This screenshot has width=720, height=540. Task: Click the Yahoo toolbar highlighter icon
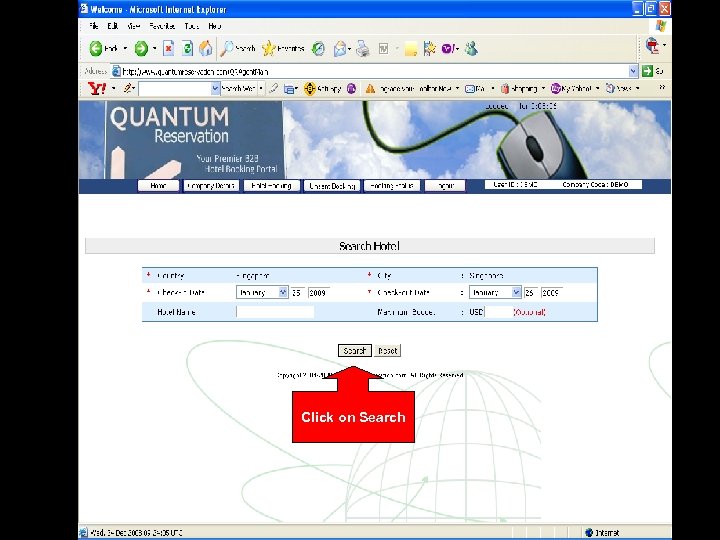pyautogui.click(x=273, y=88)
